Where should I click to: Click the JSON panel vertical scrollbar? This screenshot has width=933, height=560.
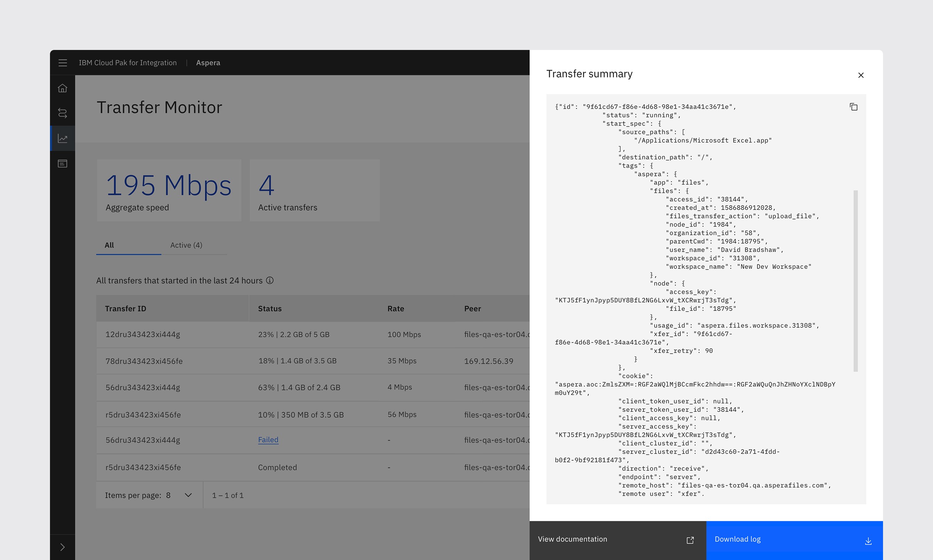[856, 280]
